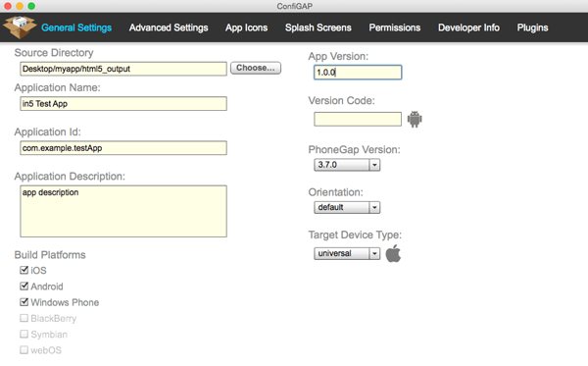Click the empty Version Code field

[x=358, y=119]
